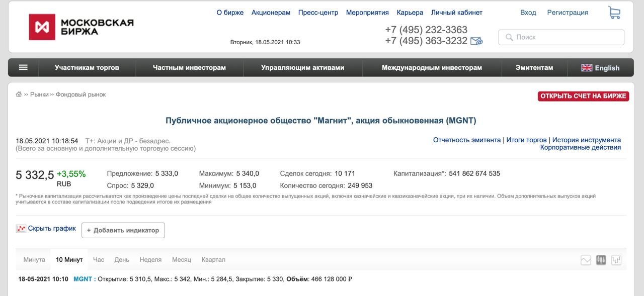Click the Вход link

[528, 13]
